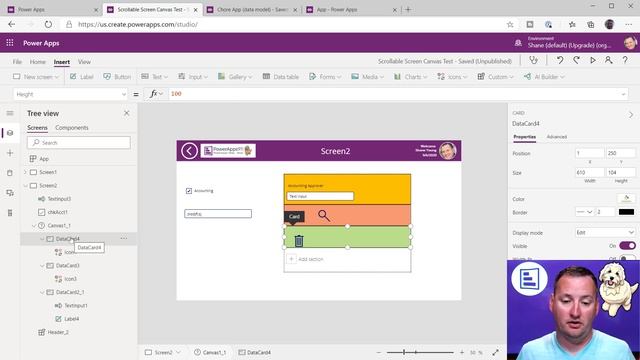Image resolution: width=640 pixels, height=360 pixels.
Task: Click the fit to window expand icon
Action: click(495, 352)
